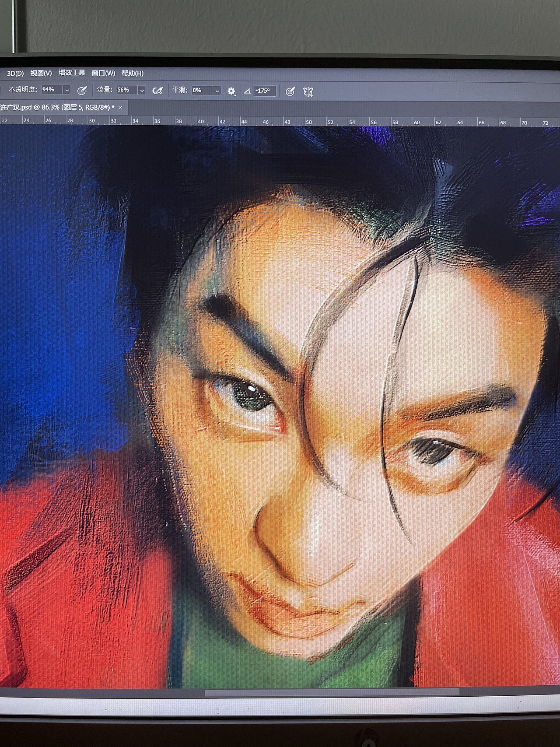Open smoothing options gear icon
This screenshot has width=560, height=747.
click(x=231, y=91)
